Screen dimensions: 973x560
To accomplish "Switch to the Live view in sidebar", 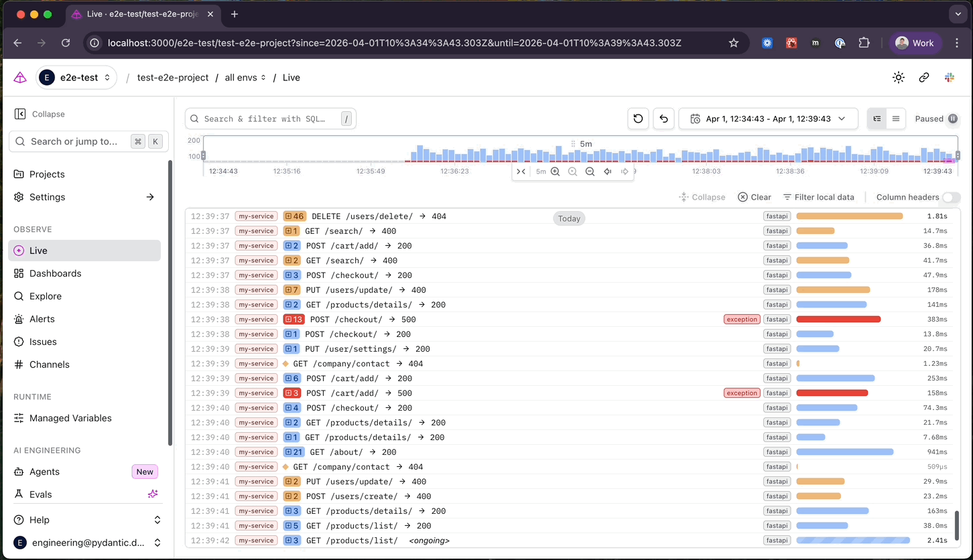I will tap(38, 250).
